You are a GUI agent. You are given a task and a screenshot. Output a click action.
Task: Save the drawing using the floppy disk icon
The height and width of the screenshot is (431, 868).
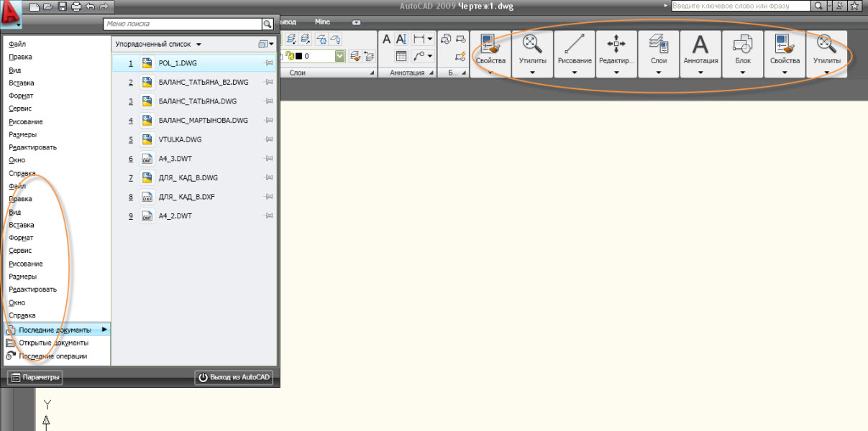[62, 6]
